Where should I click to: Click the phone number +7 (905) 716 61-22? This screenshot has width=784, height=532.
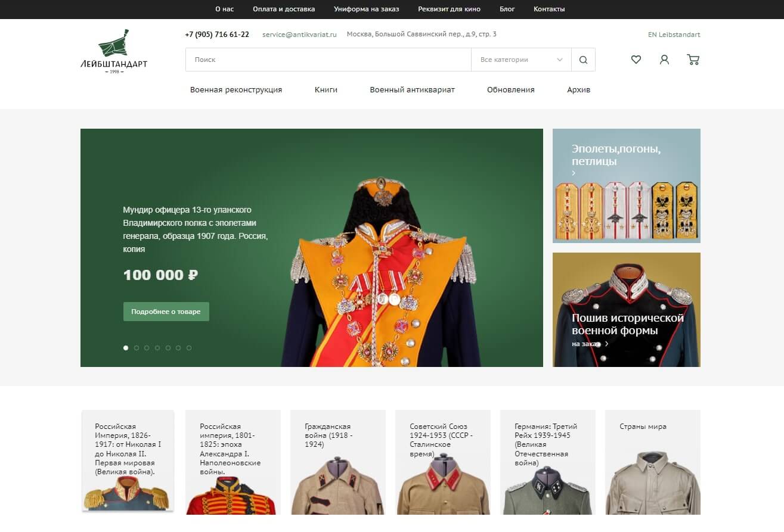(217, 35)
